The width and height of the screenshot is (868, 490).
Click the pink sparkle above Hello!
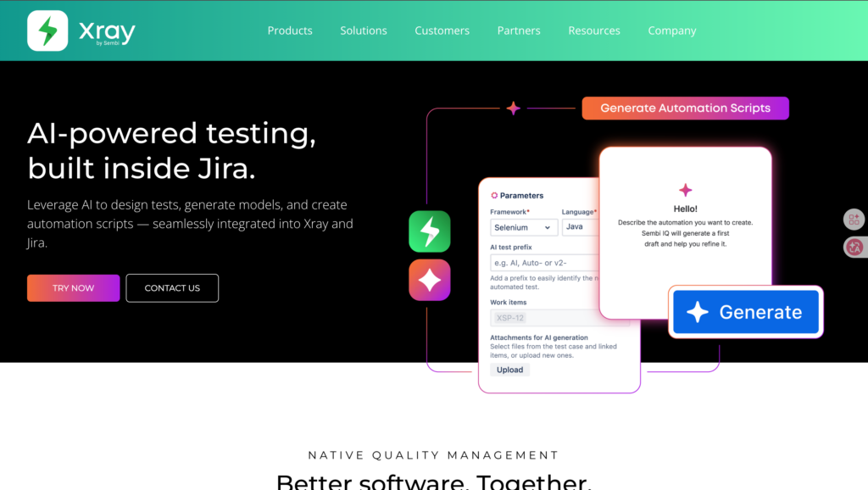685,190
